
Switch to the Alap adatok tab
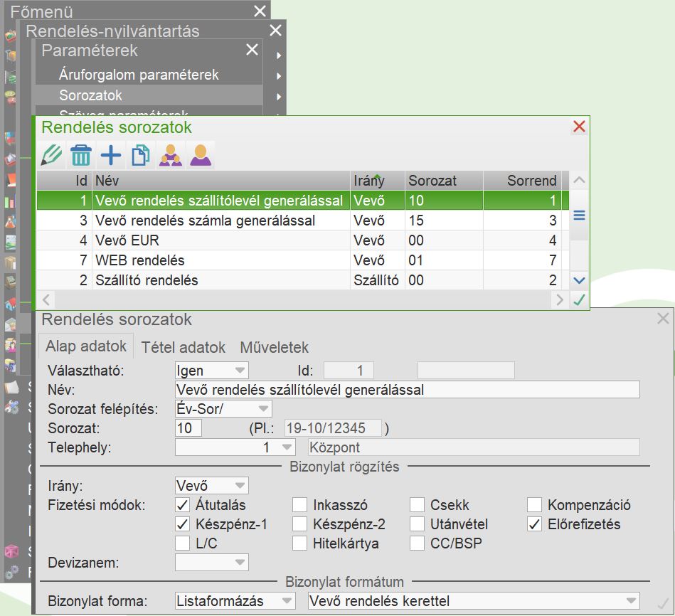[86, 346]
